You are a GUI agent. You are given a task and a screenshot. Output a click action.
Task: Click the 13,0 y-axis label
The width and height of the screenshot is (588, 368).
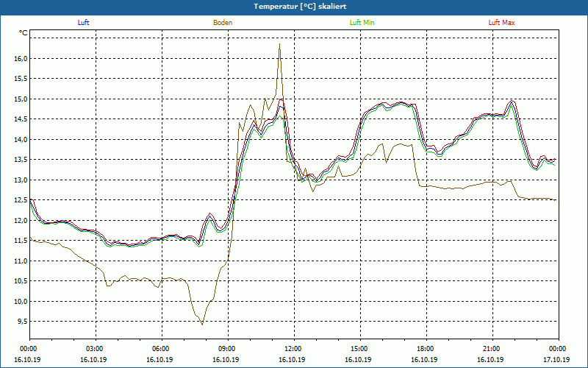tap(21, 180)
